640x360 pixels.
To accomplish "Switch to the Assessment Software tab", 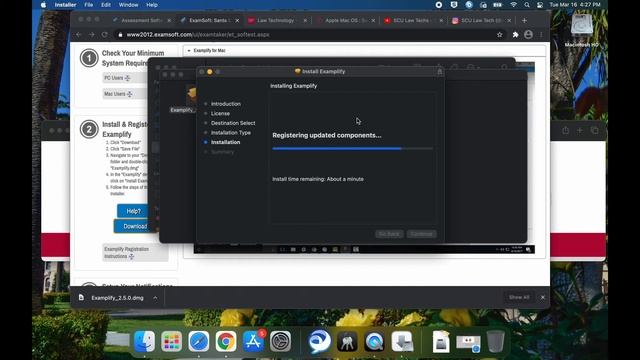I will [x=142, y=20].
